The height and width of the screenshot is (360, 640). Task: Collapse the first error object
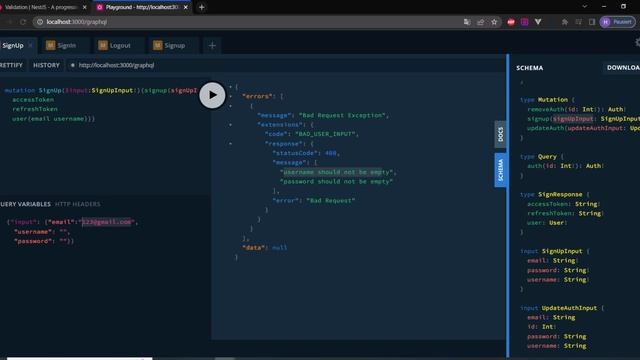(x=231, y=106)
